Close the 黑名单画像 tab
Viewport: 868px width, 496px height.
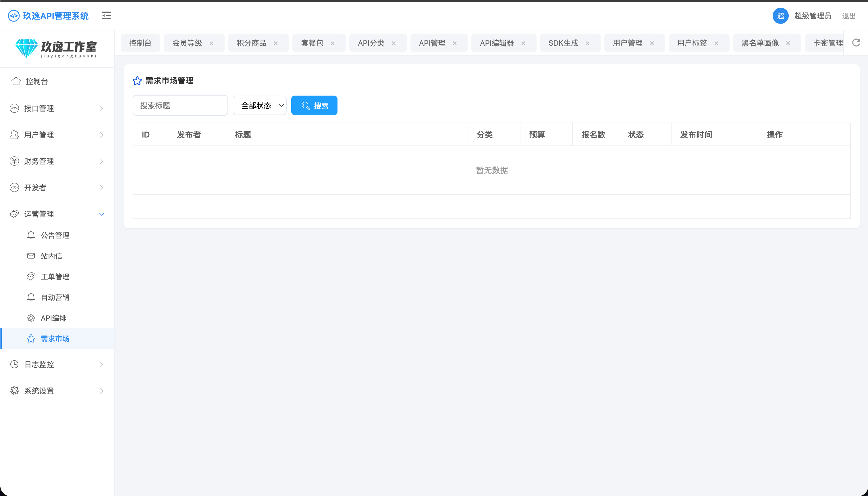[x=788, y=43]
